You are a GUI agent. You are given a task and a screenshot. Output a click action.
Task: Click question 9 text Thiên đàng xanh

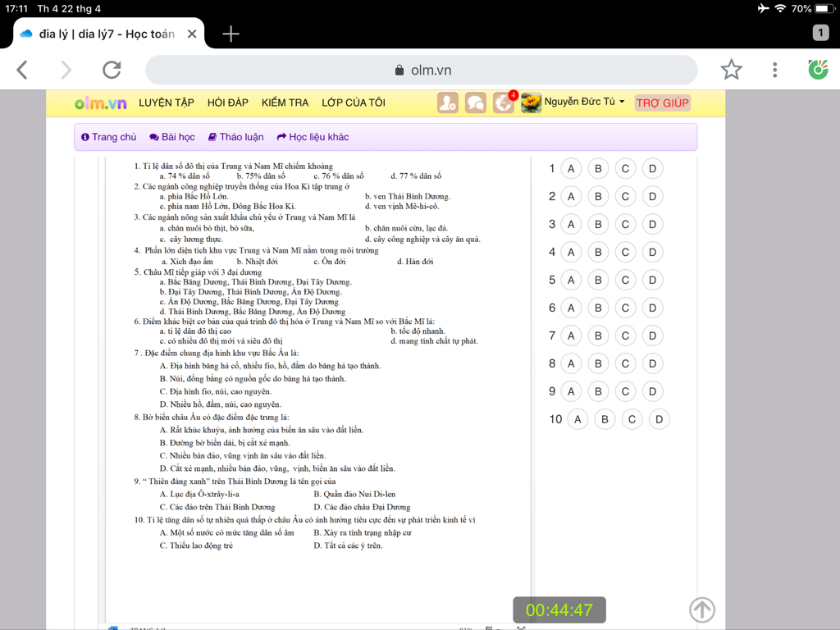tap(235, 481)
